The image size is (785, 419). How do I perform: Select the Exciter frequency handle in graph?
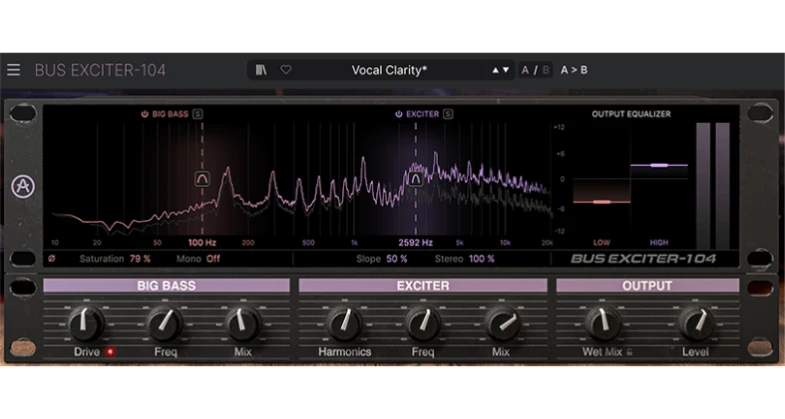click(416, 179)
